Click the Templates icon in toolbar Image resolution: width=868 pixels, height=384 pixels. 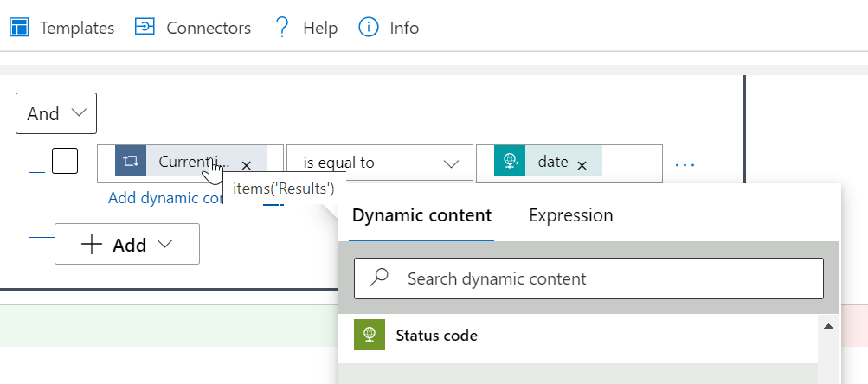coord(19,28)
